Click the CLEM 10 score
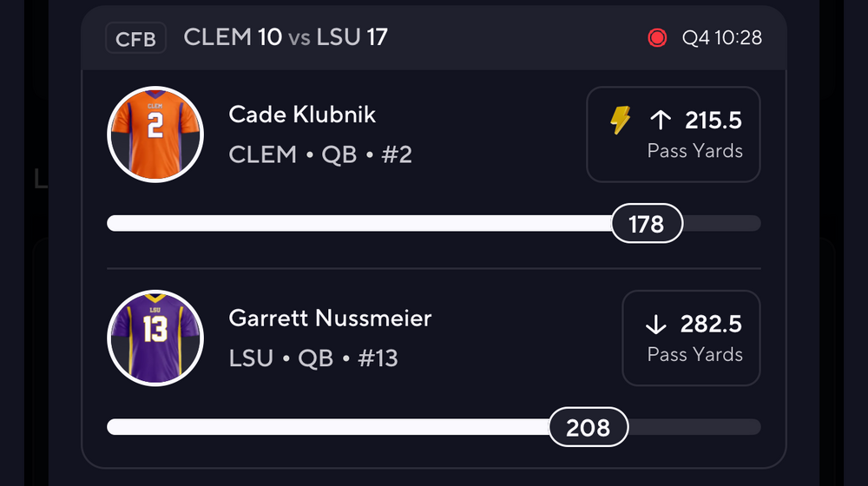Screen dimensions: 868x486 pyautogui.click(x=233, y=37)
